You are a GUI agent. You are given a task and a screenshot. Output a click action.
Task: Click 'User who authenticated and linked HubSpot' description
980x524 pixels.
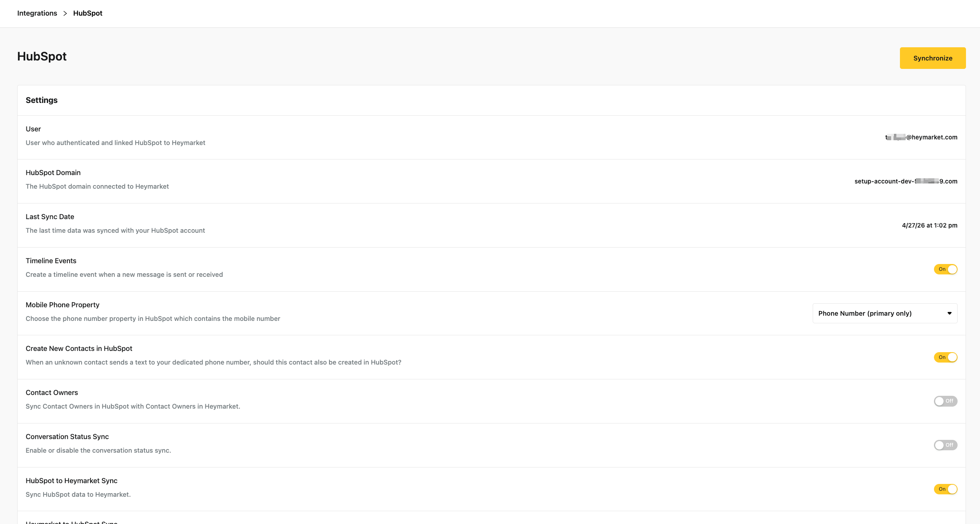pyautogui.click(x=115, y=143)
